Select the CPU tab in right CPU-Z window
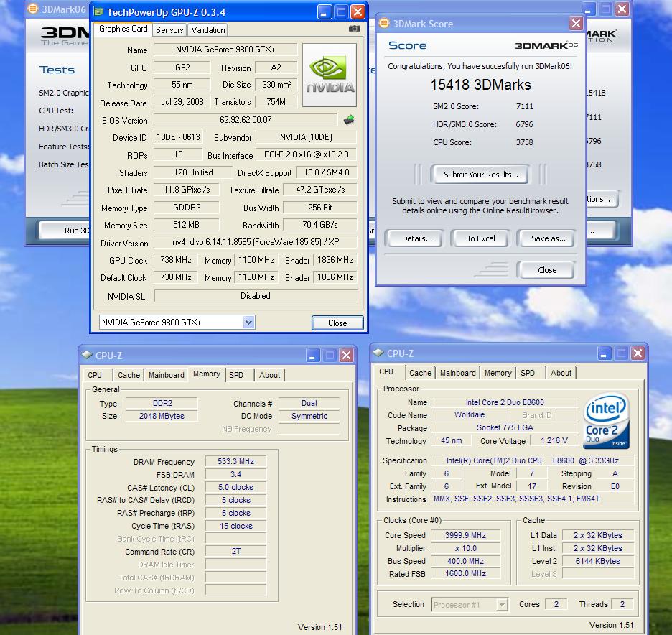This screenshot has width=672, height=635. click(x=386, y=372)
